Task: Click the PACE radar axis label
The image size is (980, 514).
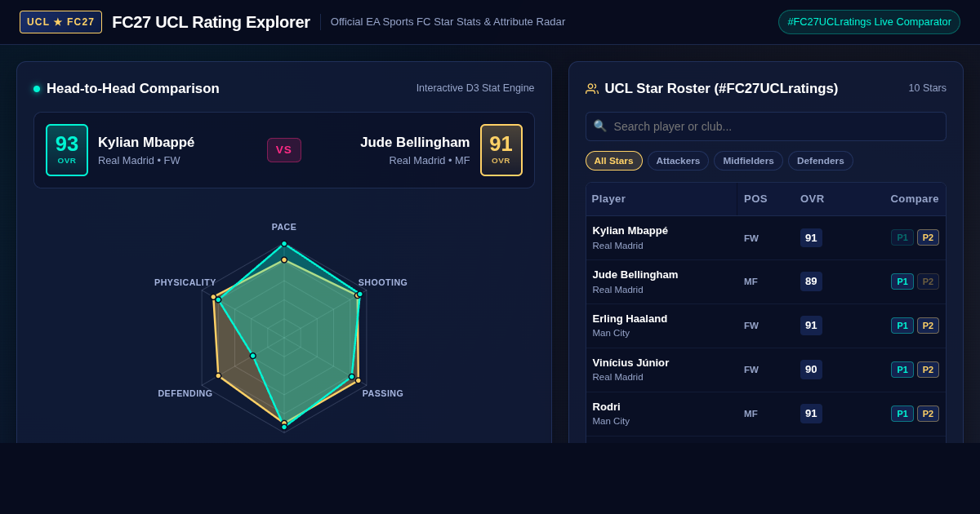Action: pos(284,227)
